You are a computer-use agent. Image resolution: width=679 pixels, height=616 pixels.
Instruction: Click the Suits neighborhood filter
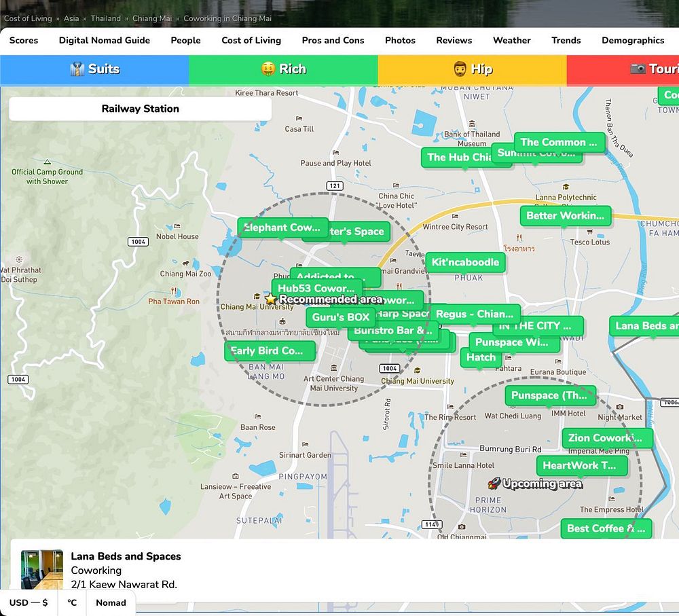pos(94,69)
